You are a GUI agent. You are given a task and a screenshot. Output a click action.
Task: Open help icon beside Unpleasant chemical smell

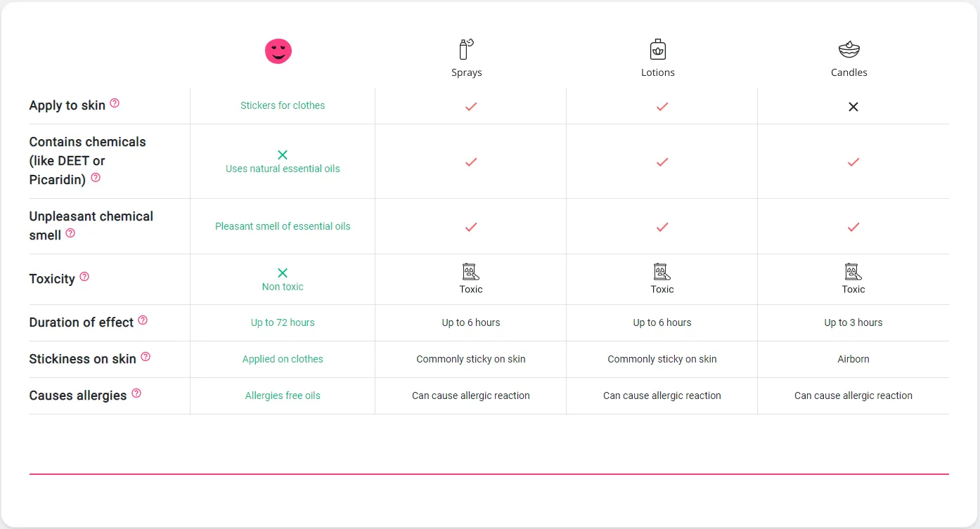pos(70,233)
